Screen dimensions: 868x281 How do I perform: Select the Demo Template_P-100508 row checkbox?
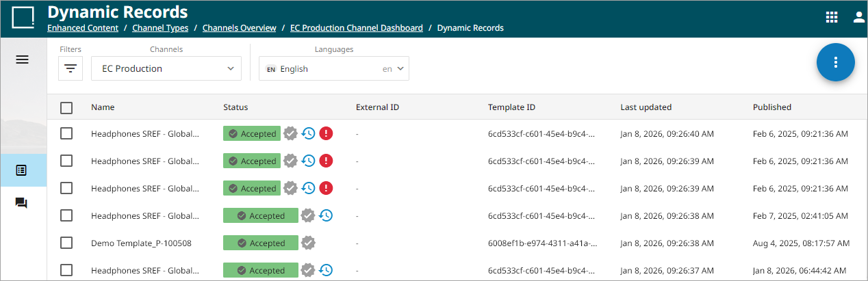click(66, 243)
